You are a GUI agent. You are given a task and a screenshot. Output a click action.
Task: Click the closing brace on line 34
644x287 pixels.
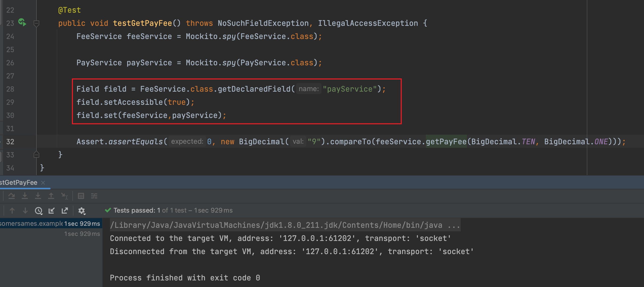(x=42, y=168)
